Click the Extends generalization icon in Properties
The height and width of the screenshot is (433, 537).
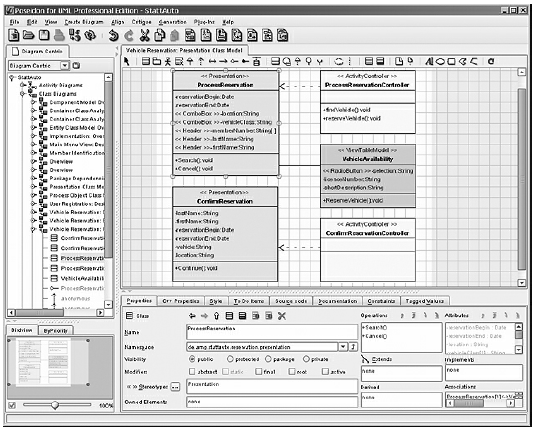coord(365,359)
